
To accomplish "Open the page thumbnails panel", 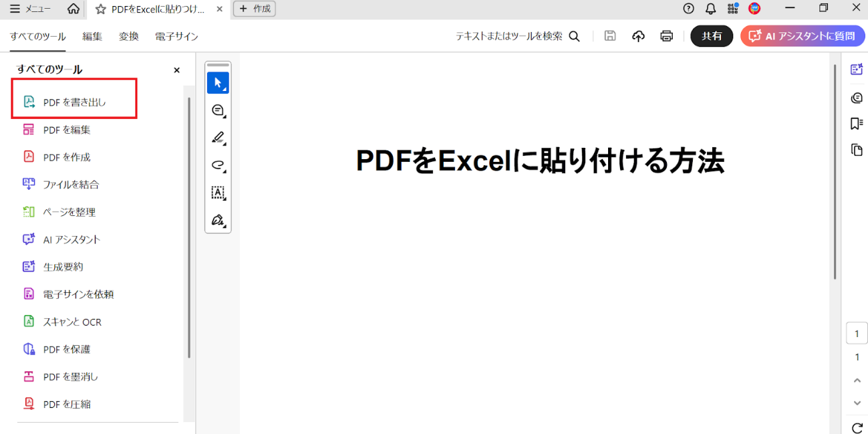I will pyautogui.click(x=857, y=150).
